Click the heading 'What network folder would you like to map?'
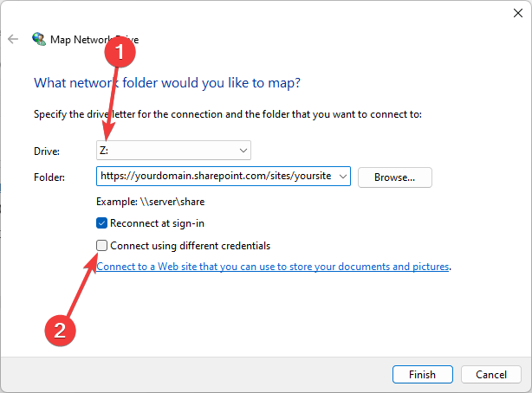Viewport: 532px width, 393px height. pyautogui.click(x=166, y=83)
